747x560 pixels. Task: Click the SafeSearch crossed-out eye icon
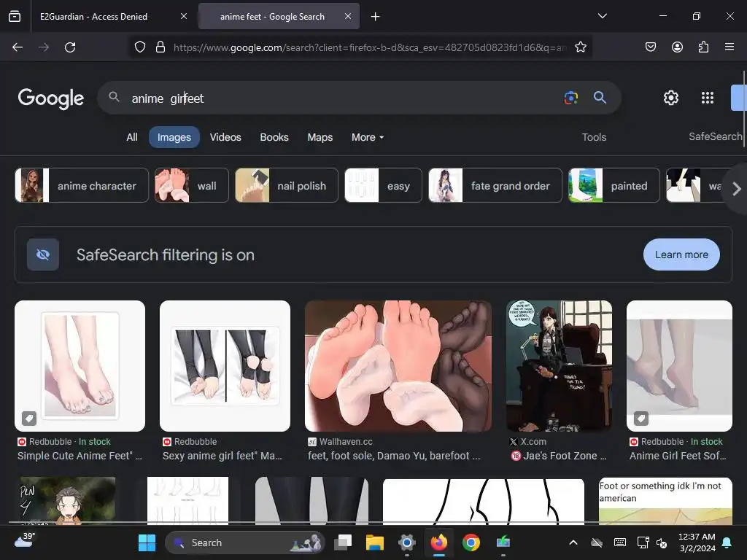point(43,254)
